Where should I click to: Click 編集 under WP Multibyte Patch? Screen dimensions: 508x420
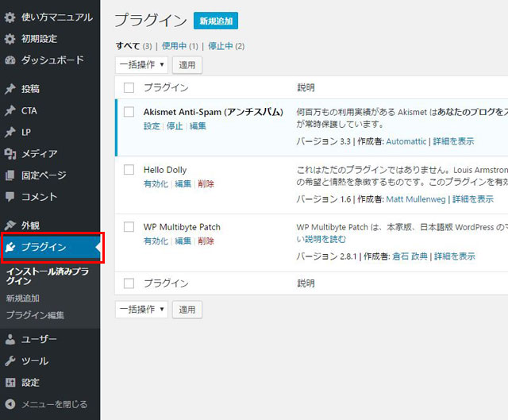click(183, 241)
